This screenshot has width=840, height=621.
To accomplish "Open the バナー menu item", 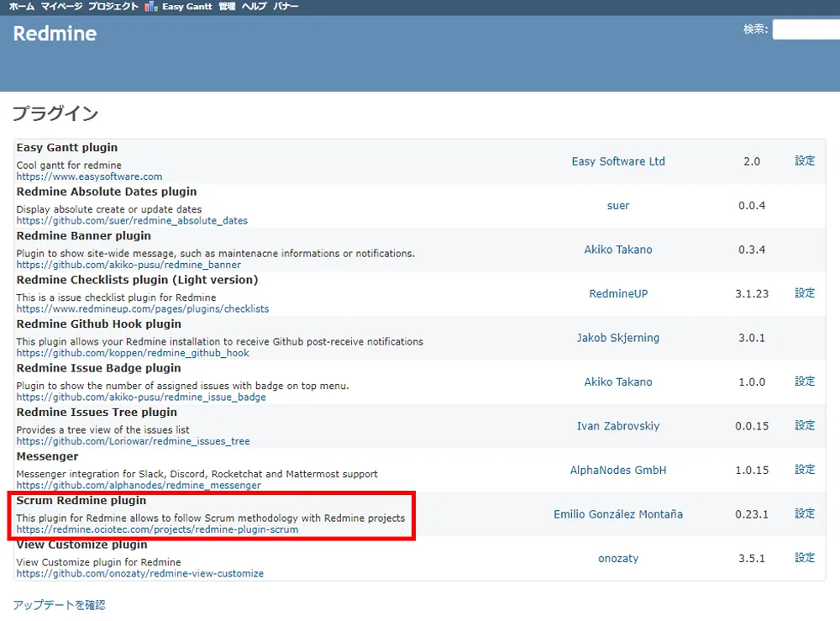I will [286, 7].
